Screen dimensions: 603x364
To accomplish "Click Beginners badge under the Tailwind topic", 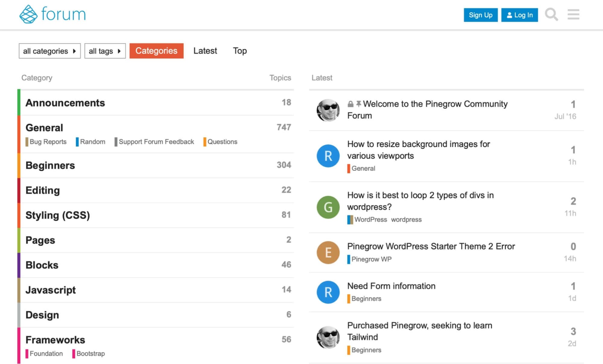I will 364,350.
